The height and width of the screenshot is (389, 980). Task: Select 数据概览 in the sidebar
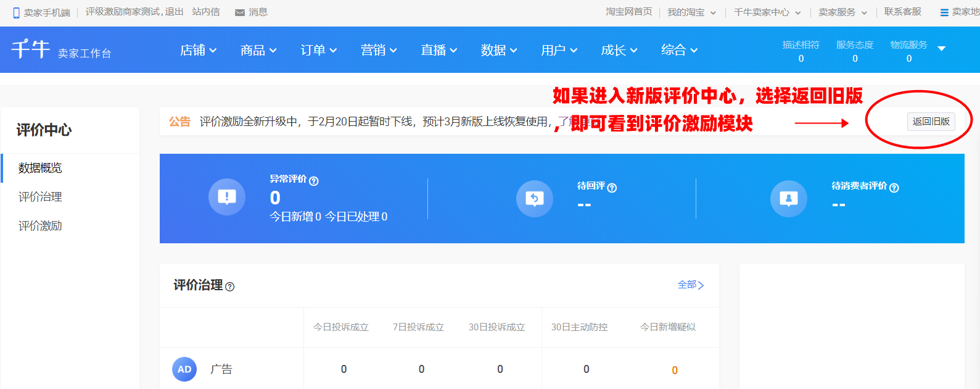coord(40,168)
